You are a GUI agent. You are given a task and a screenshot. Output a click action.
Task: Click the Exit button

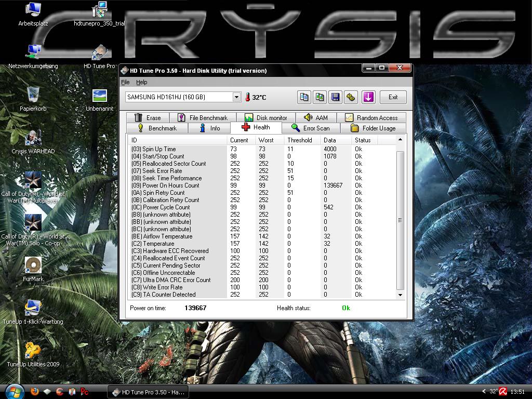coord(393,97)
